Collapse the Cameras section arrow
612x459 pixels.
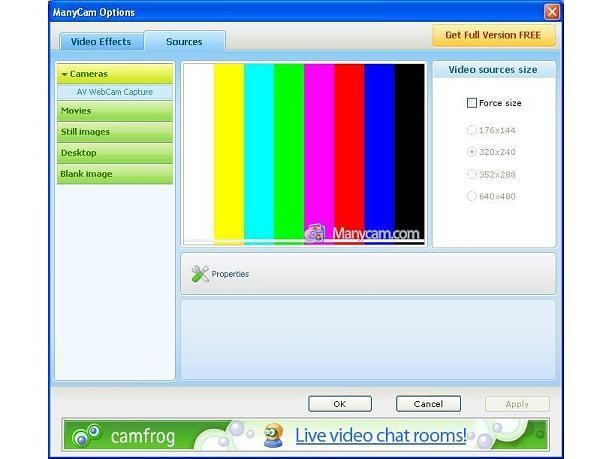point(64,74)
